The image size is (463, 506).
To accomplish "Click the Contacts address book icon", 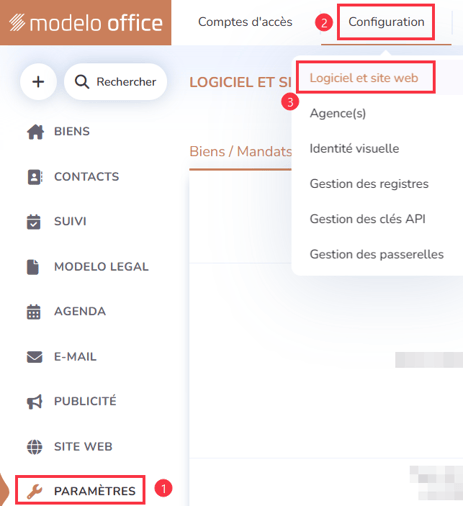I will pos(34,177).
